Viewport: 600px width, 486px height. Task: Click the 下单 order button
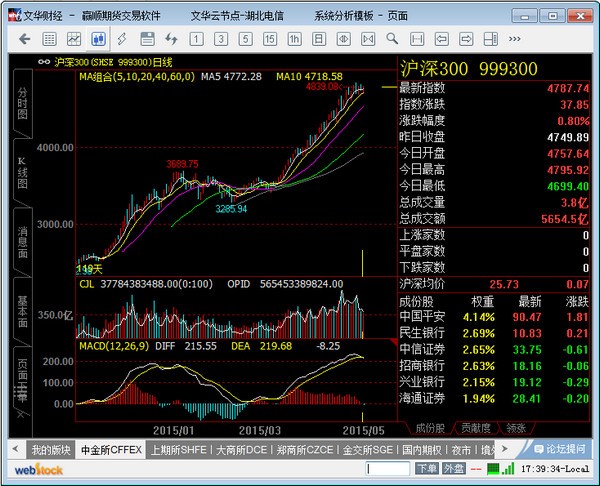pos(426,469)
